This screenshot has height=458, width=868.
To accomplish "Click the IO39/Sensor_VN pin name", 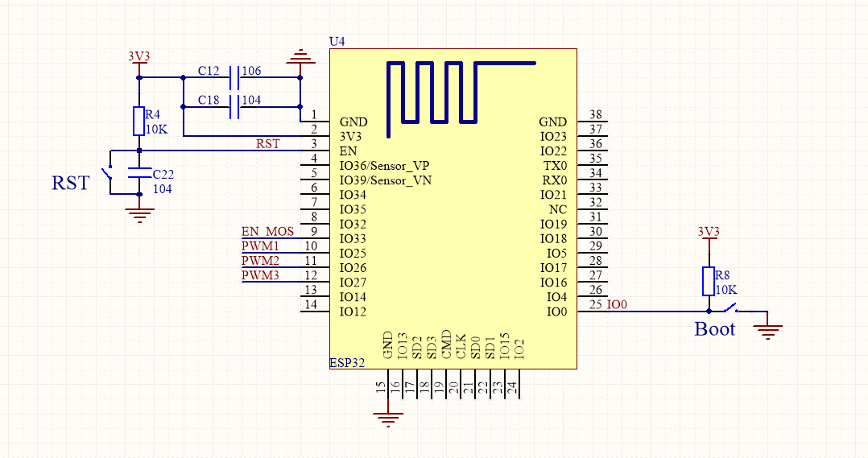I will [385, 180].
